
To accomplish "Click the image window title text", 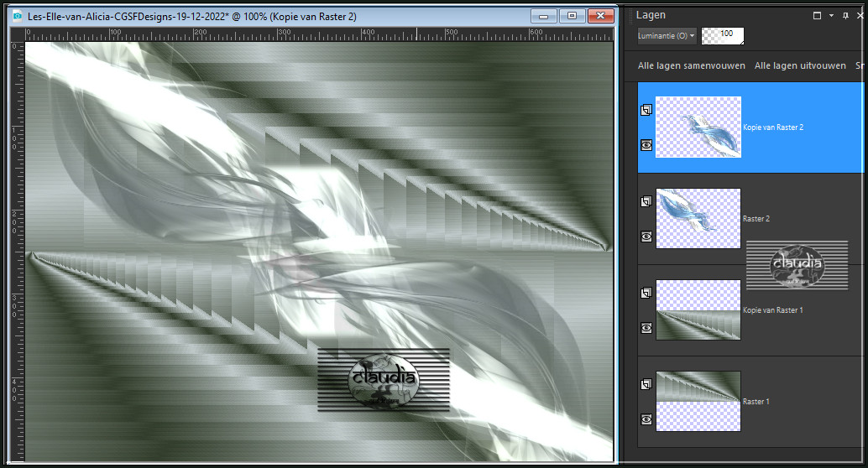I will 192,17.
